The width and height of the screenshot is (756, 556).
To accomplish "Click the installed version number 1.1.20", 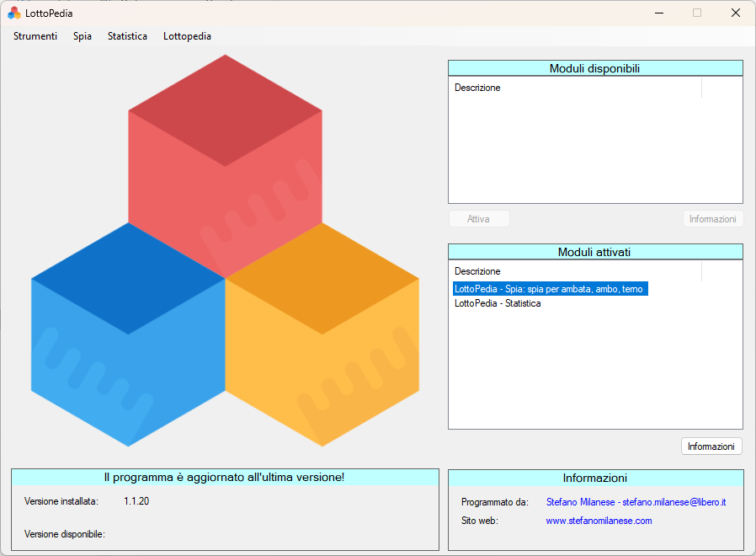I will tap(136, 501).
